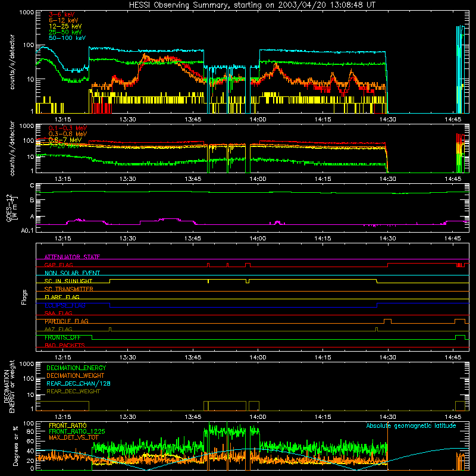This screenshot has height=476, width=476.
Task: Click the B class tick label on GOES panel
Action: [x=32, y=200]
